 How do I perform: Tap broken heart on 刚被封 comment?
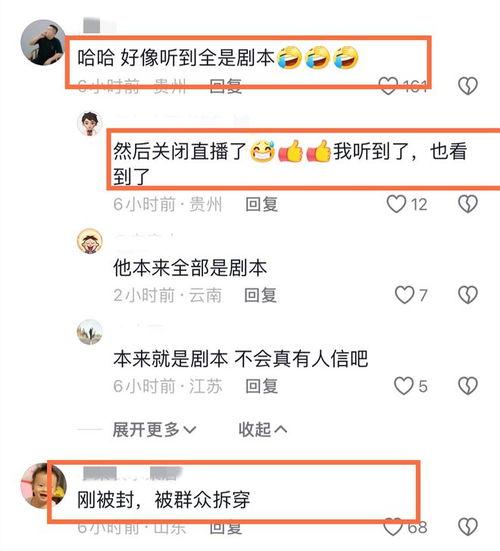pos(468,527)
